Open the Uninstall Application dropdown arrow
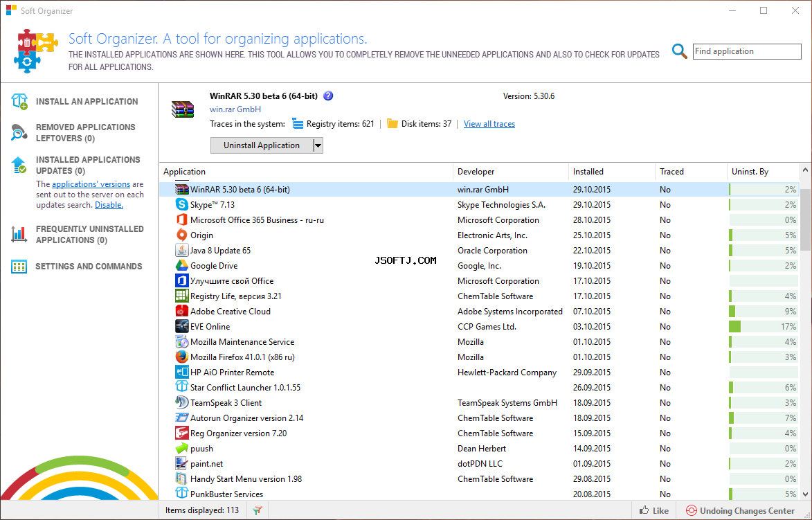Viewport: 812px width, 520px height. [x=318, y=145]
